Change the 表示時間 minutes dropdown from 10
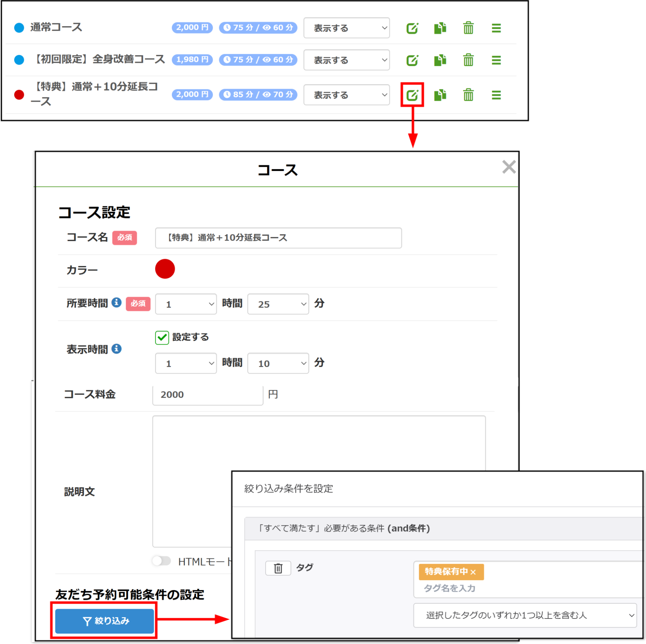 point(278,363)
